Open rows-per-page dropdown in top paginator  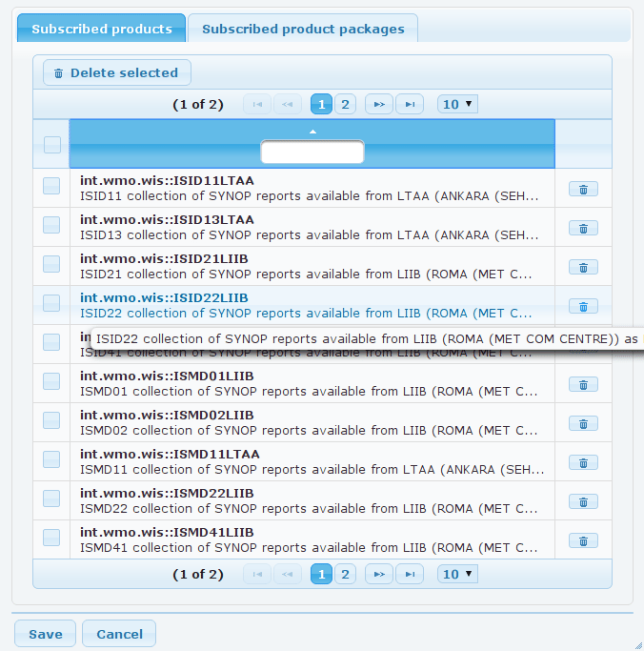457,104
